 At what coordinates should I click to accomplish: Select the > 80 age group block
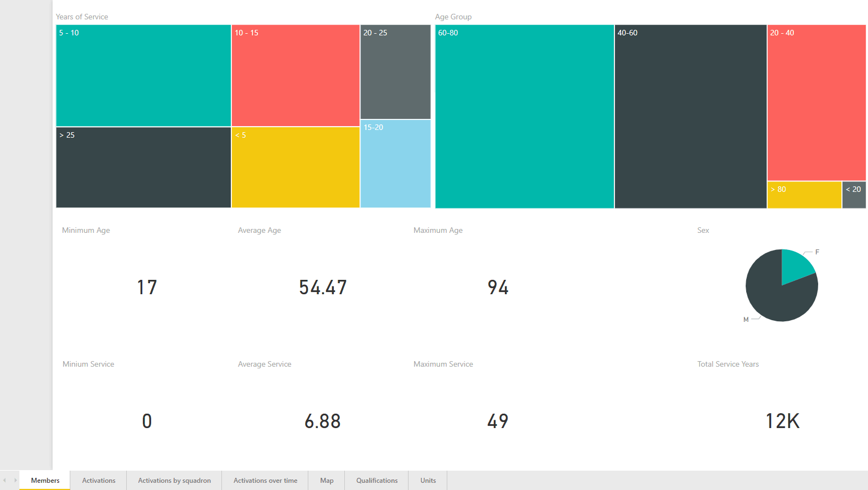click(804, 195)
